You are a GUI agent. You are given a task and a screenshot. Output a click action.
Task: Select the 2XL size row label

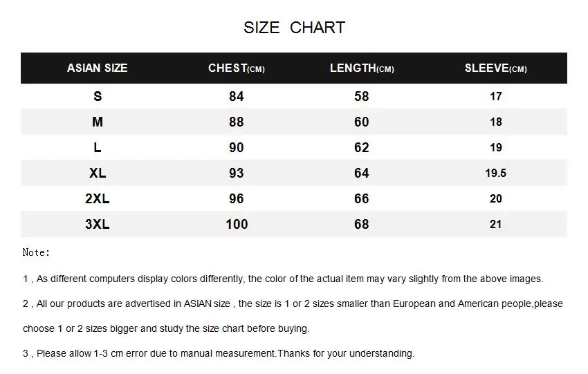(98, 198)
